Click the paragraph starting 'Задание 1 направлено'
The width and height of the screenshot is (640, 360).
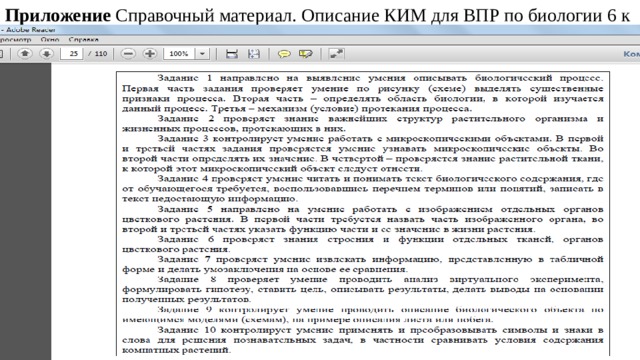[x=362, y=93]
